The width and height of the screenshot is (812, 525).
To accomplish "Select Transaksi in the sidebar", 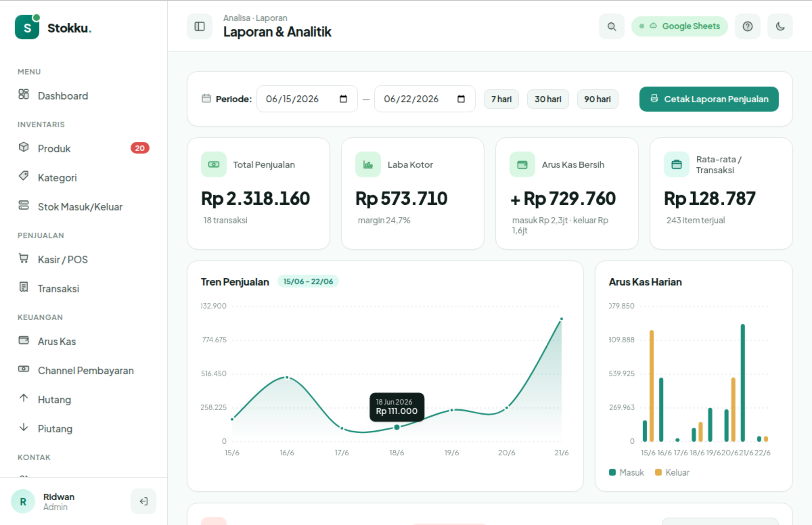I will point(84,289).
